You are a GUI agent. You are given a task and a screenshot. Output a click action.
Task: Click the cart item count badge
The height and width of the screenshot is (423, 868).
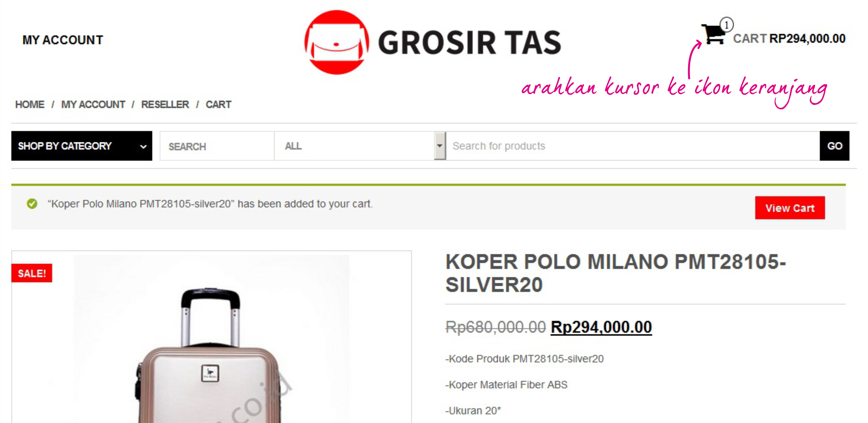(x=727, y=25)
